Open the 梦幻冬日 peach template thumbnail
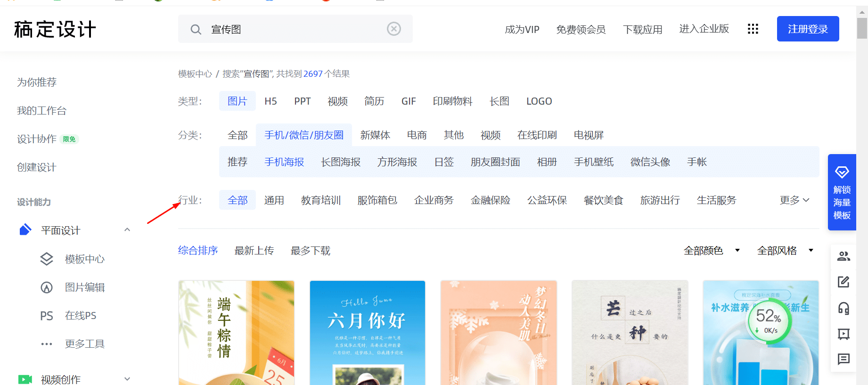Screen dimensions: 868x385 [499, 333]
